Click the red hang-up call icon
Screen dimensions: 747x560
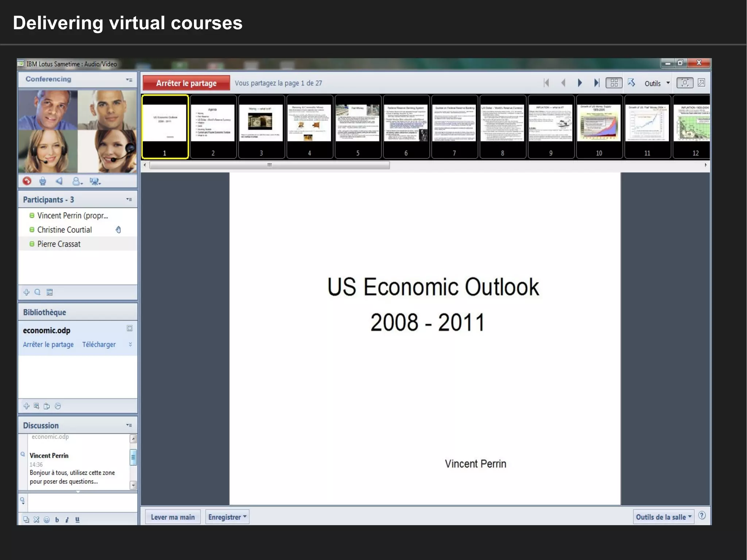click(27, 181)
